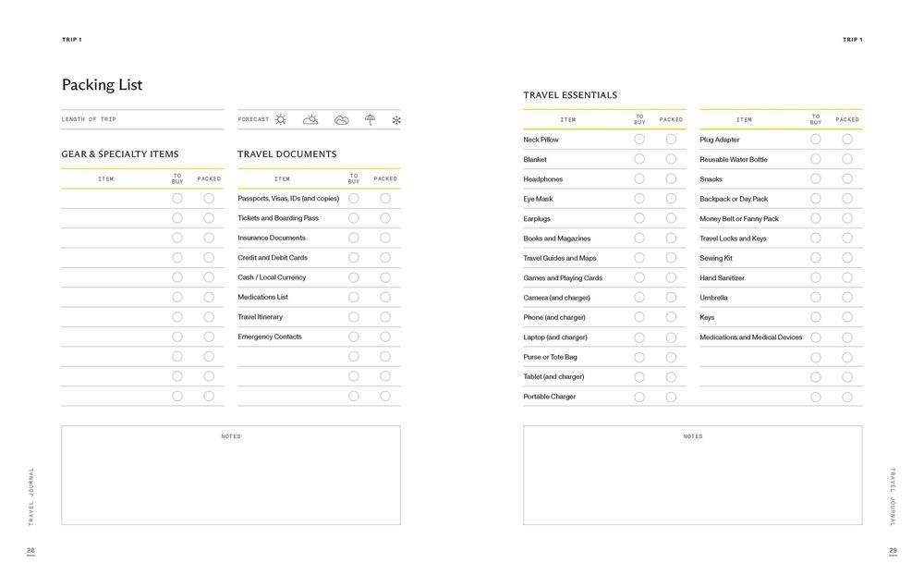The height and width of the screenshot is (588, 924).
Task: Select the cloudy forecast icon
Action: tap(341, 119)
